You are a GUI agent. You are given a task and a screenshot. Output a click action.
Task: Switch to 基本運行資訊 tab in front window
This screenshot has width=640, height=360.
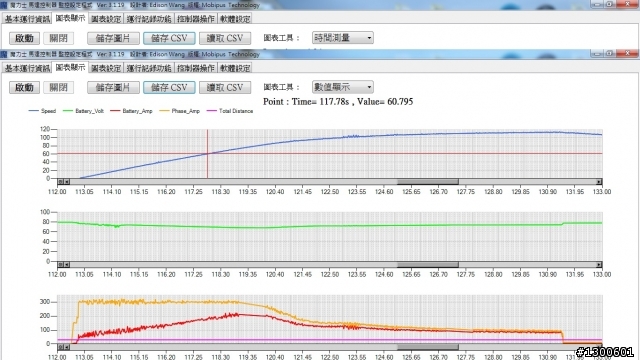click(27, 68)
